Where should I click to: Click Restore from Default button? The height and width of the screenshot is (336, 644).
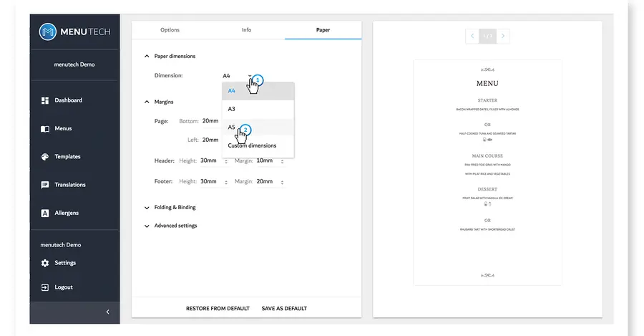[x=218, y=309]
